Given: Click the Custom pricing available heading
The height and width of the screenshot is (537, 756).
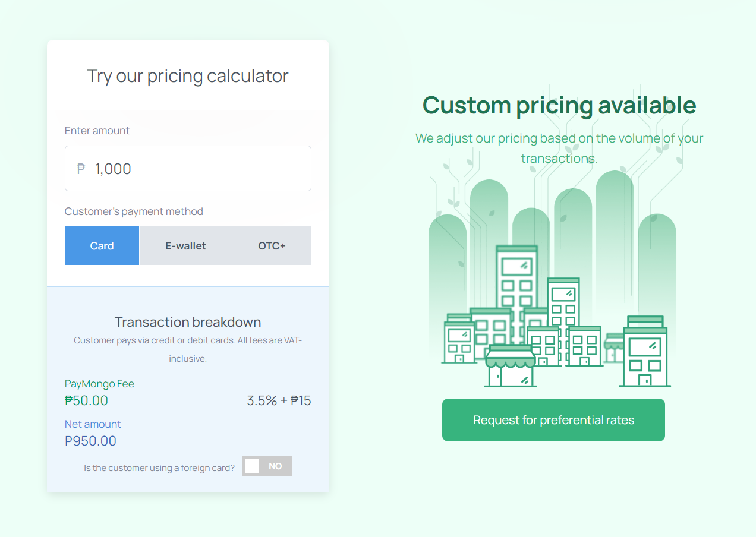Looking at the screenshot, I should pos(559,106).
